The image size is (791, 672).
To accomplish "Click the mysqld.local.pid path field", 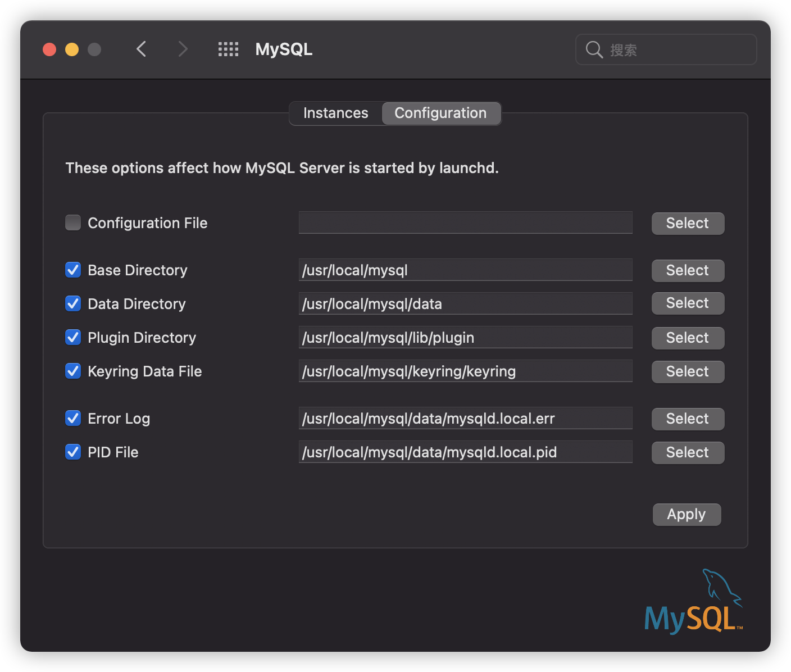I will (466, 452).
